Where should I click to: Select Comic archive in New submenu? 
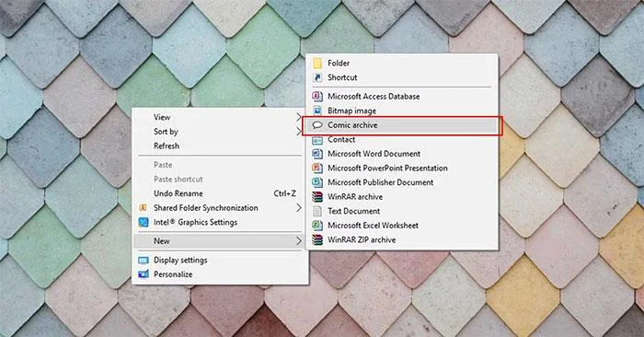click(403, 125)
